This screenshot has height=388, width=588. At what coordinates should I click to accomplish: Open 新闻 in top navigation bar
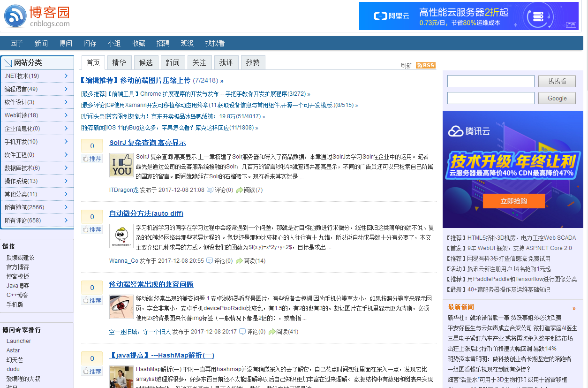(41, 43)
